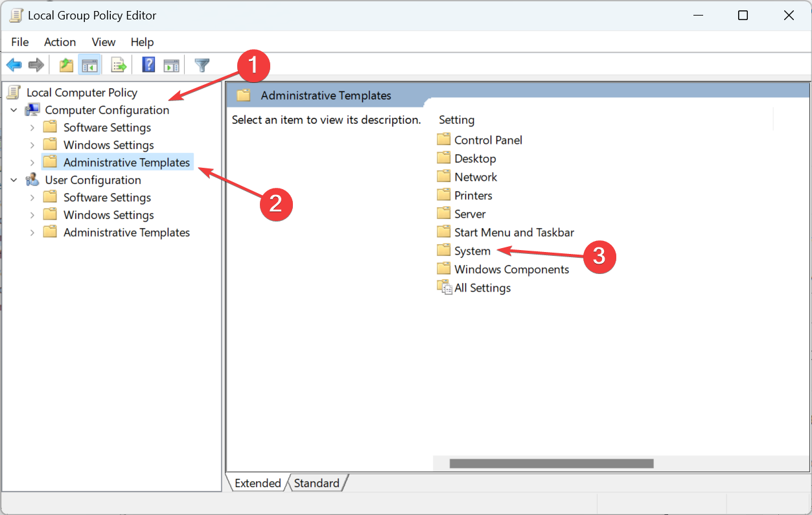Select the Start Menu and Taskbar label
The width and height of the screenshot is (812, 515).
[515, 232]
